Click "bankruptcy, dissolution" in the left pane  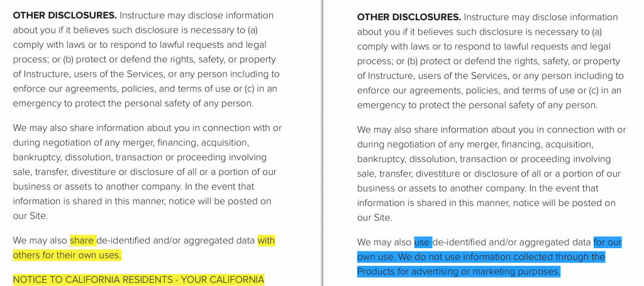63,157
